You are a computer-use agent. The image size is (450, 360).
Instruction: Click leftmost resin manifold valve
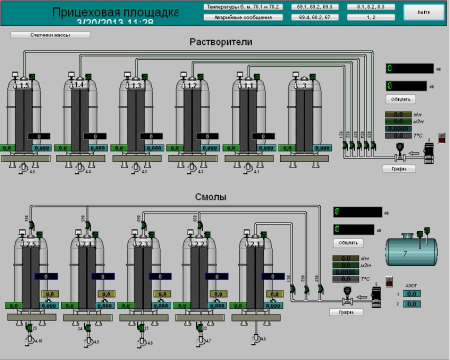tap(292, 289)
